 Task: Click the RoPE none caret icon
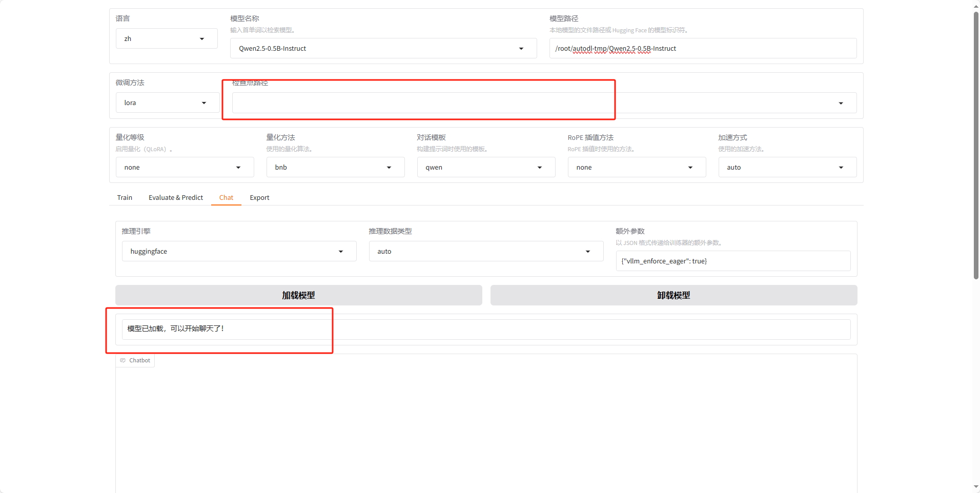690,168
